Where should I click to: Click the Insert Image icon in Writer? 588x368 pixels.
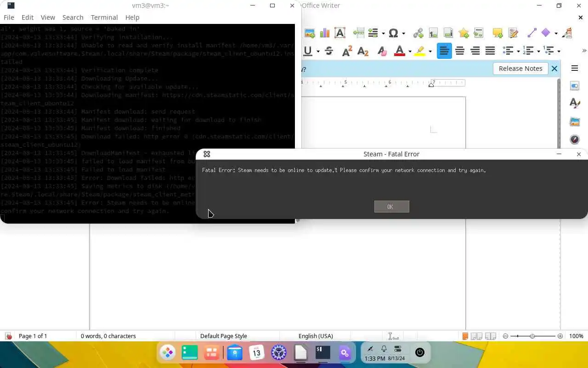[x=310, y=33]
